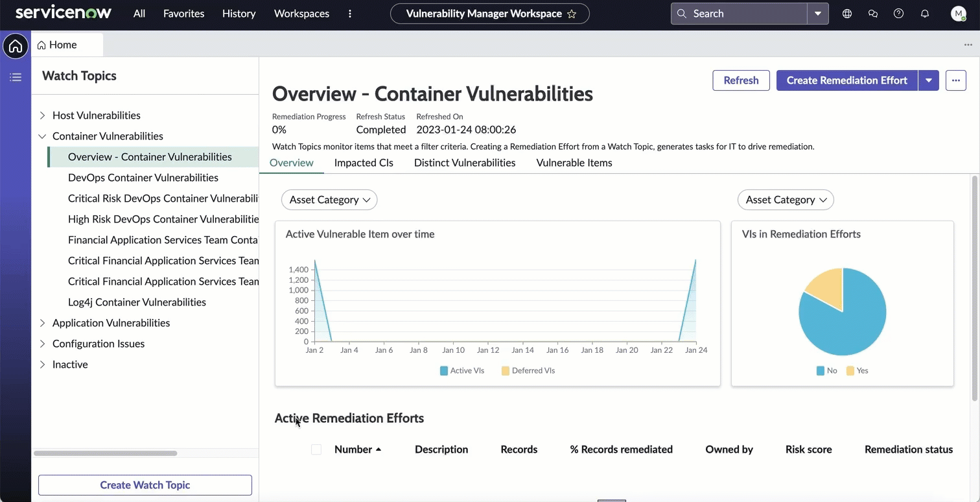Show notifications via bell icon

tap(925, 14)
